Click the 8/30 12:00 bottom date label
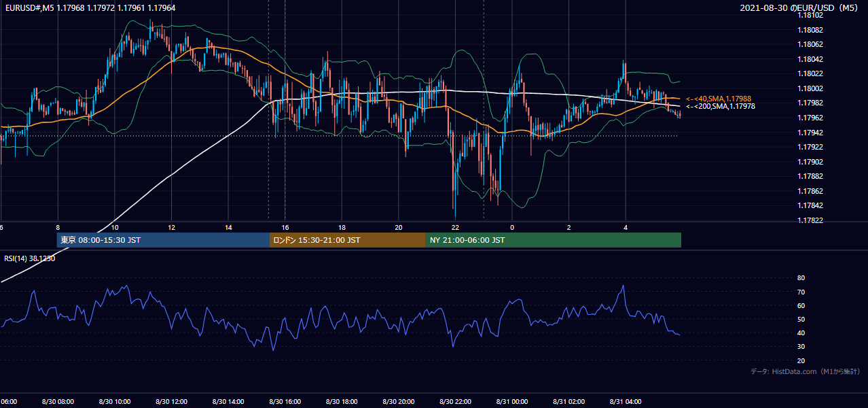Image resolution: width=868 pixels, height=408 pixels. (172, 402)
